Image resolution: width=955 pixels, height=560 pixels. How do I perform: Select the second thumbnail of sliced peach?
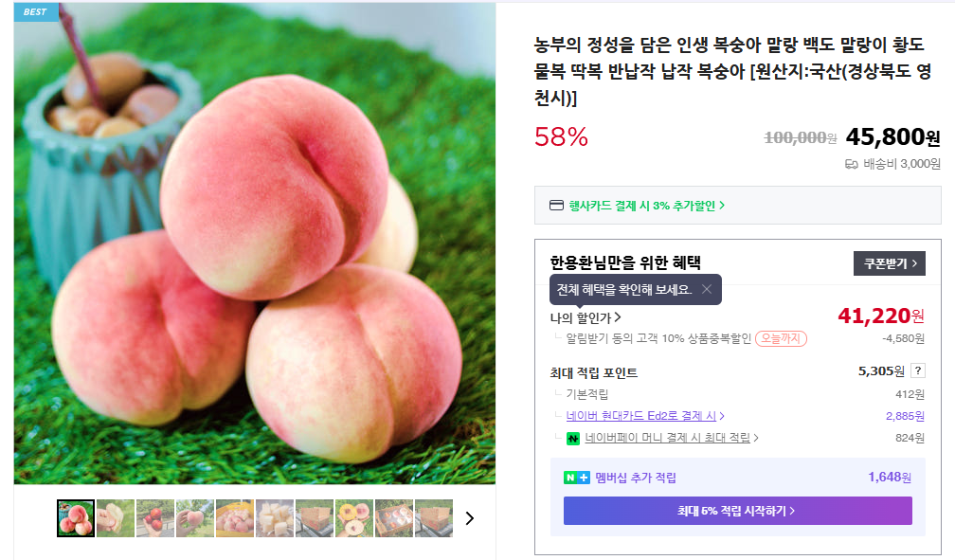point(116,518)
